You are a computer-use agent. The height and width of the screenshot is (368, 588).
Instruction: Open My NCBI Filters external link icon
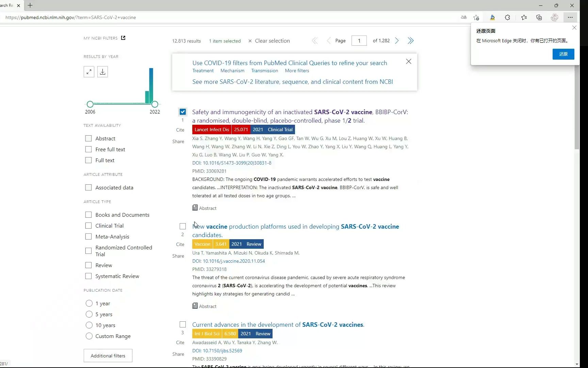(x=123, y=38)
